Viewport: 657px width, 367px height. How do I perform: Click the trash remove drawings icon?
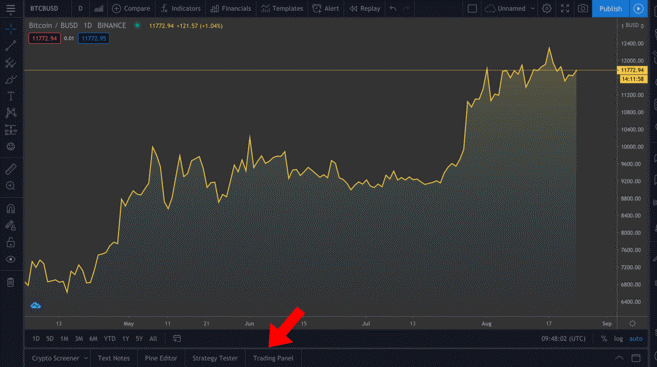10,283
